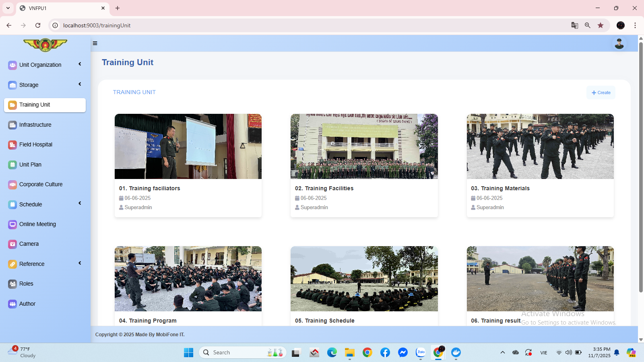The width and height of the screenshot is (644, 362).
Task: Click the Corporate Culture sidebar icon
Action: click(x=12, y=184)
